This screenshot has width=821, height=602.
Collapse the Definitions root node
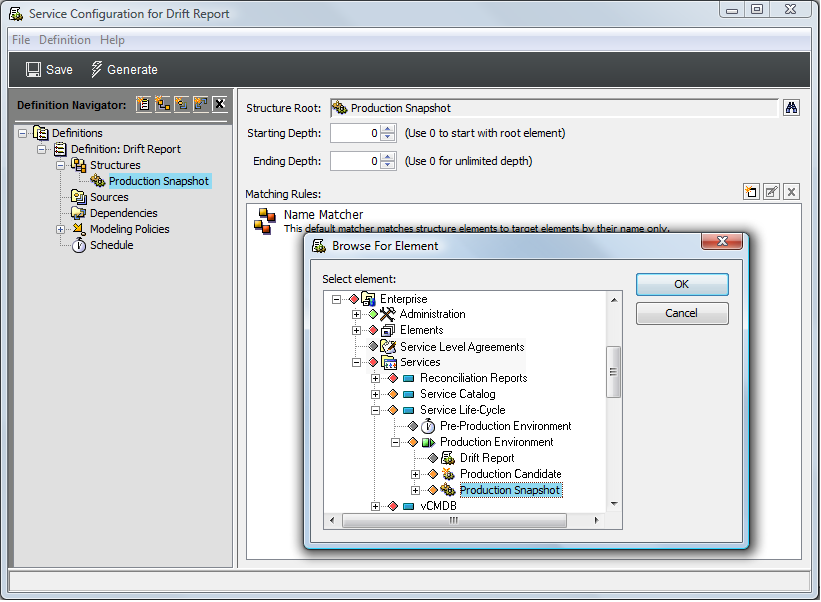point(23,133)
